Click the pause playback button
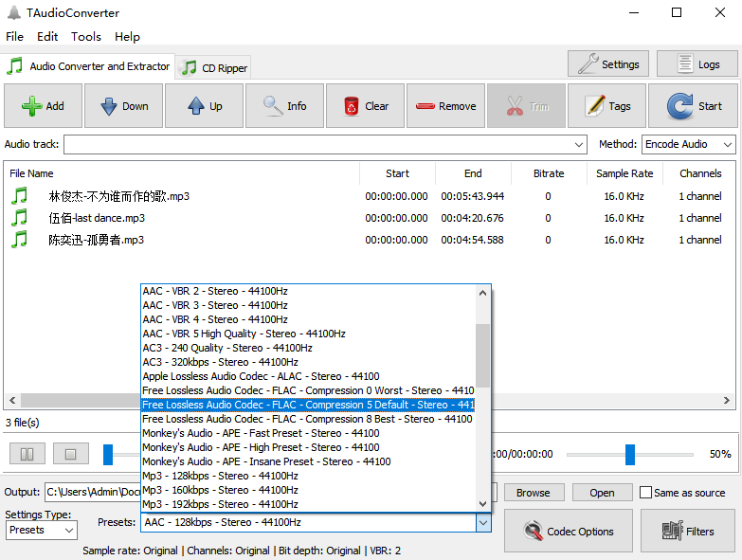This screenshot has height=560, width=742. 27,454
